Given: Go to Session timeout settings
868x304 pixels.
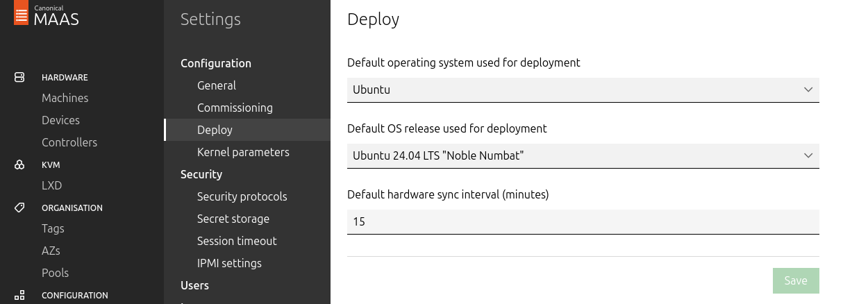Looking at the screenshot, I should [x=237, y=241].
